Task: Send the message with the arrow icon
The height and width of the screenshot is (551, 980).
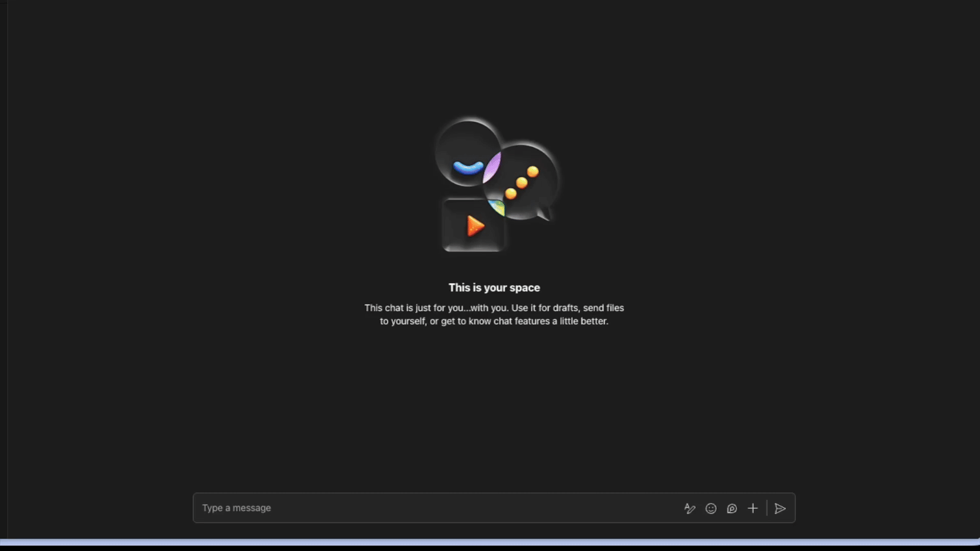Action: click(780, 508)
